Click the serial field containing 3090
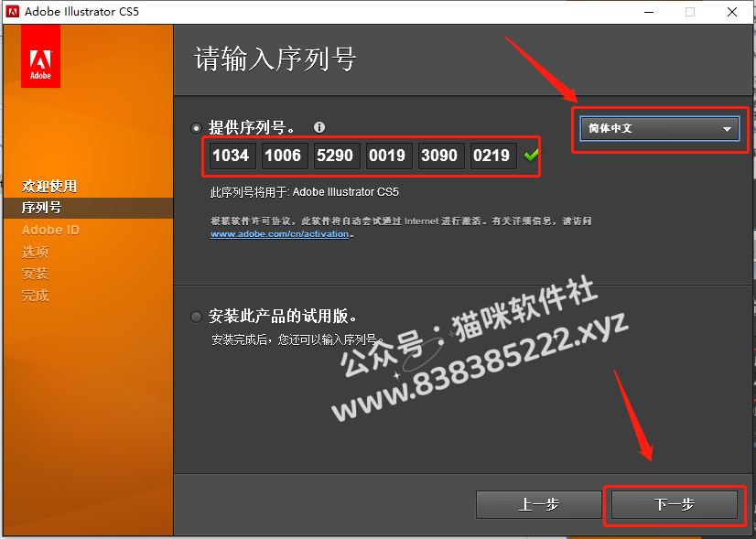 click(439, 156)
